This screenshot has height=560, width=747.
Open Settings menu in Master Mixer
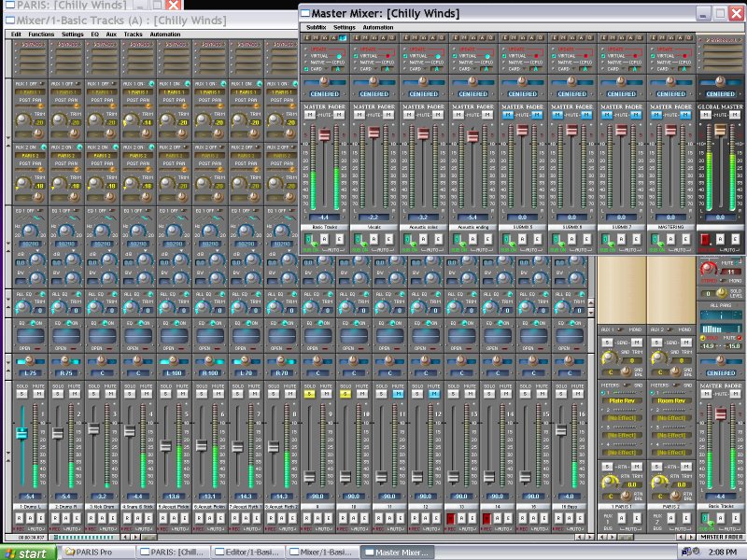[x=345, y=27]
